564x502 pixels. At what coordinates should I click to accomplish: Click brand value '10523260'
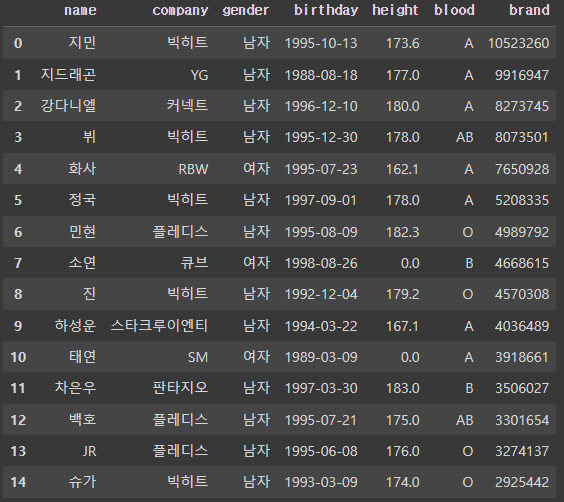click(x=519, y=44)
